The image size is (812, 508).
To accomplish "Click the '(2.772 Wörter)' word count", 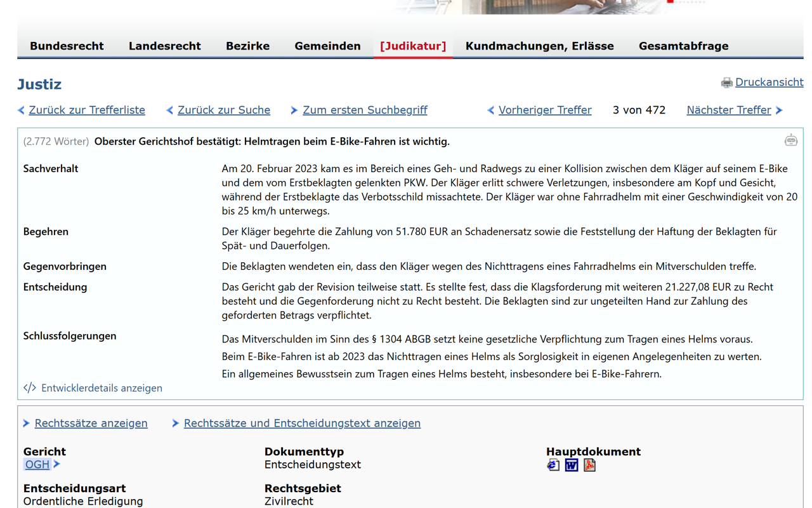I will click(56, 141).
